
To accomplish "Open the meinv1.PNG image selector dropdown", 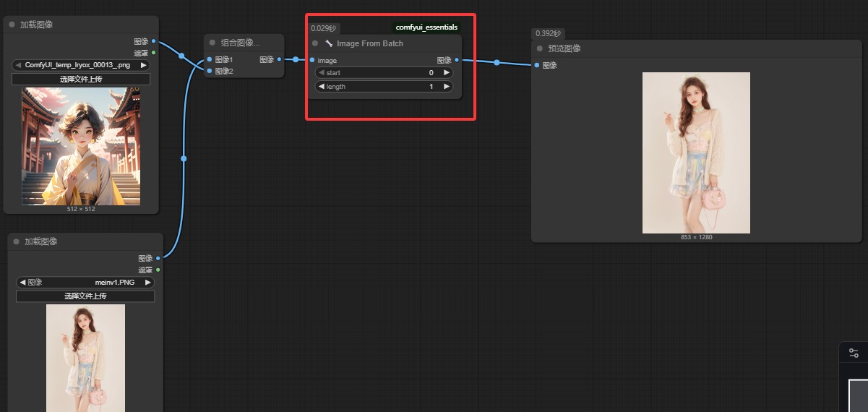I will click(85, 282).
